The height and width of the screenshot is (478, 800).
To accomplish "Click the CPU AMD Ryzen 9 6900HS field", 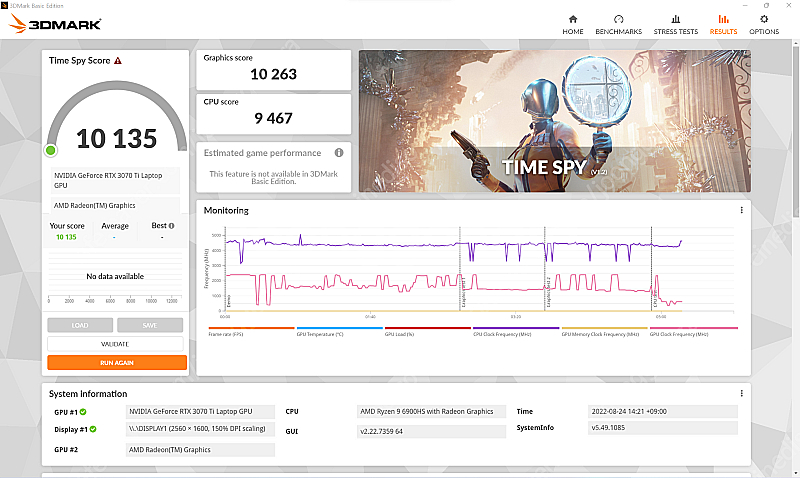I will coord(431,411).
